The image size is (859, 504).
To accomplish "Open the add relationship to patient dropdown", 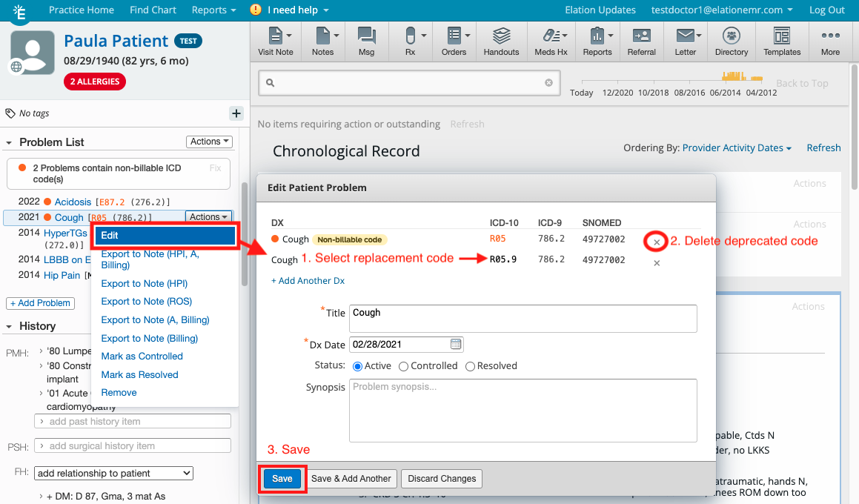I will tap(113, 473).
